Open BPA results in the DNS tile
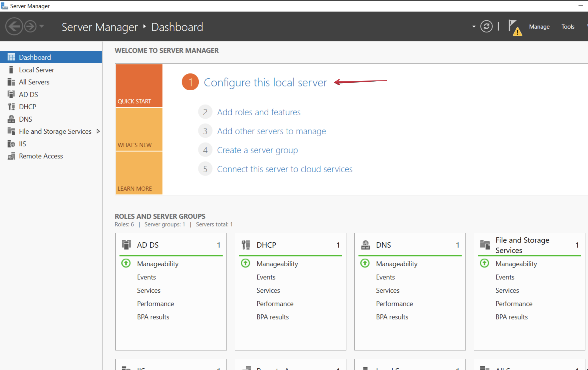Image resolution: width=588 pixels, height=370 pixels. pyautogui.click(x=392, y=317)
